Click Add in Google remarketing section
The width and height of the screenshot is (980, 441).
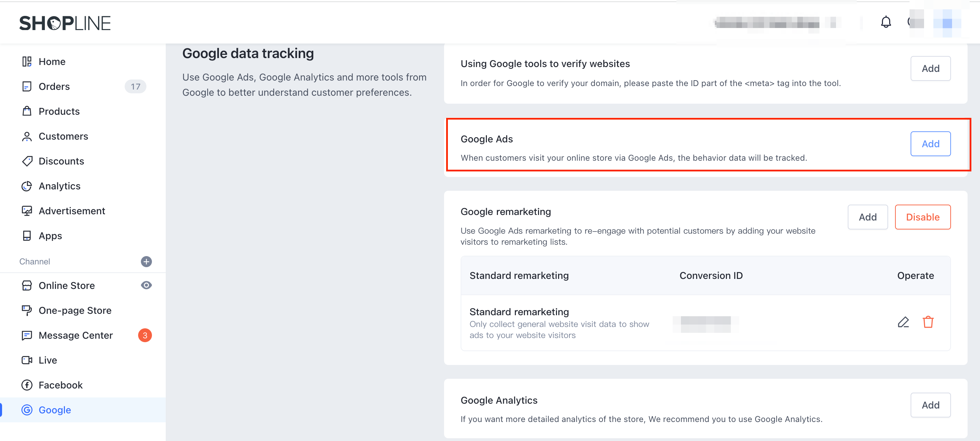[867, 217]
